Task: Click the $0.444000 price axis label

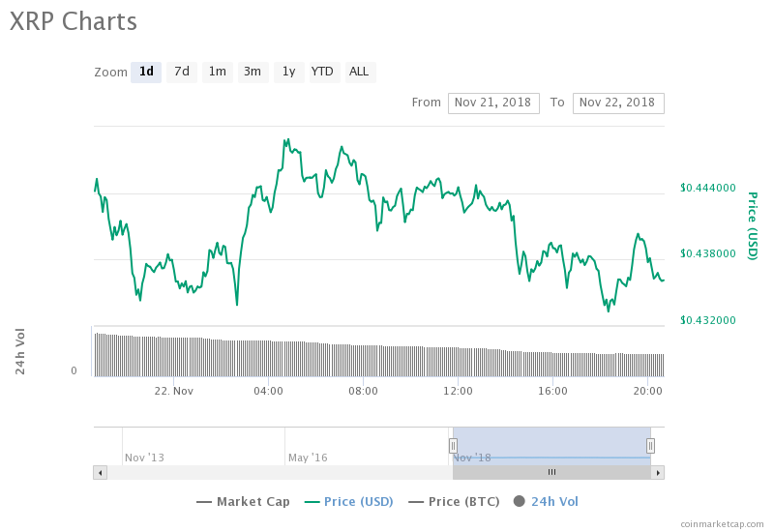Action: (708, 188)
